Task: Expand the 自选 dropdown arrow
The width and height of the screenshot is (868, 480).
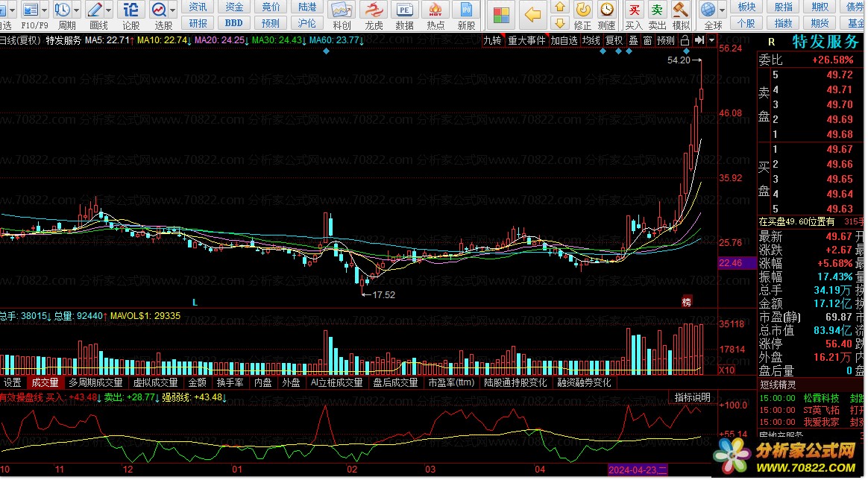Action: tap(13, 10)
